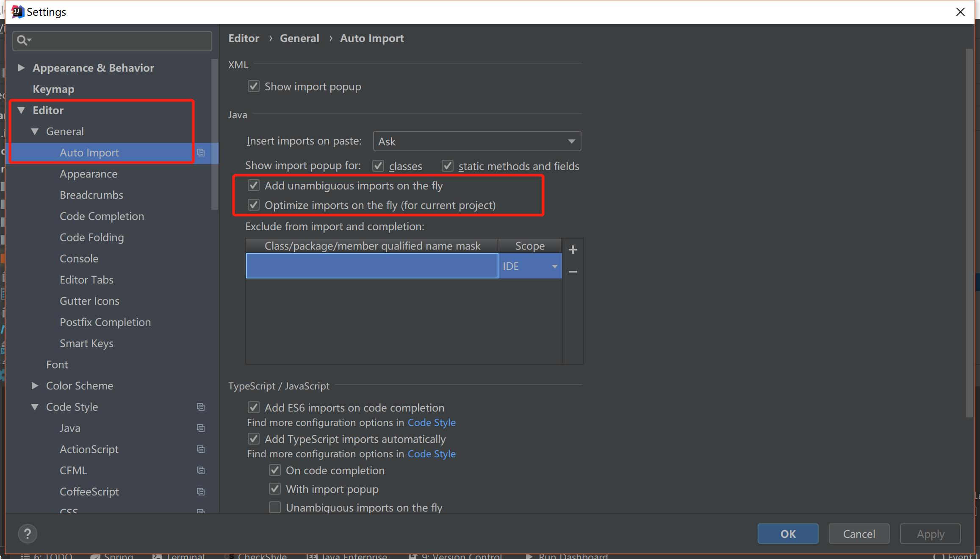Expand the Color Scheme tree node
The height and width of the screenshot is (559, 980).
click(x=35, y=386)
